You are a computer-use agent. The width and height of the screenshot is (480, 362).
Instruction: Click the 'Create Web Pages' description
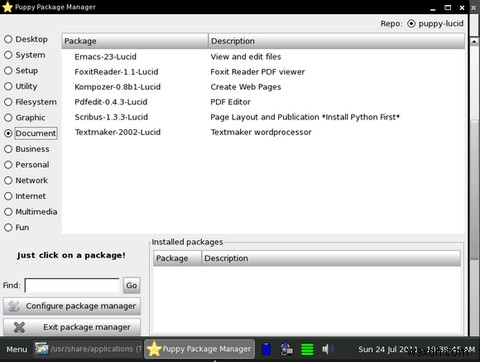[x=246, y=87]
